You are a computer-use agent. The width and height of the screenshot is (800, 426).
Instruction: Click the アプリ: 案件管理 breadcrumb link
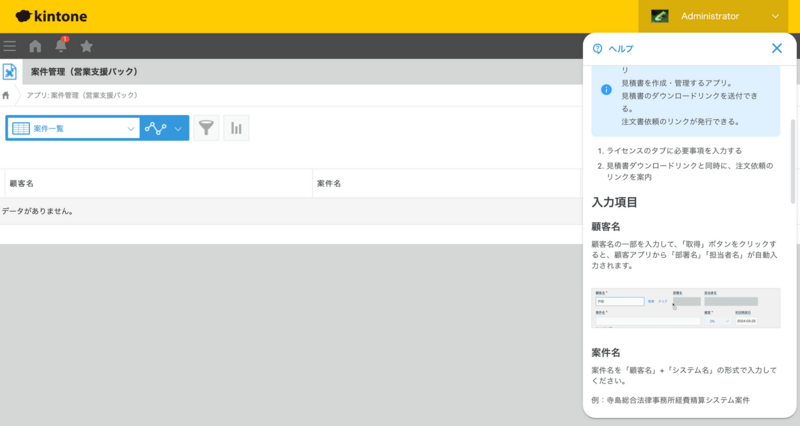coord(83,96)
